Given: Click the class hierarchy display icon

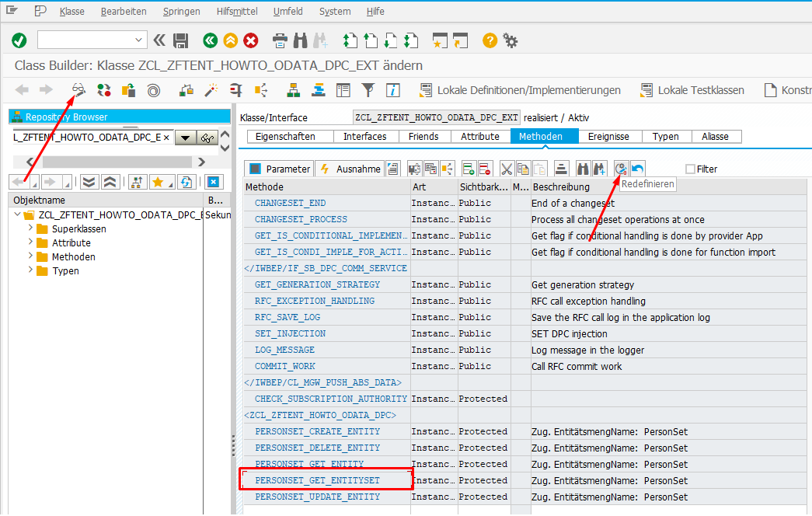Looking at the screenshot, I should click(294, 90).
